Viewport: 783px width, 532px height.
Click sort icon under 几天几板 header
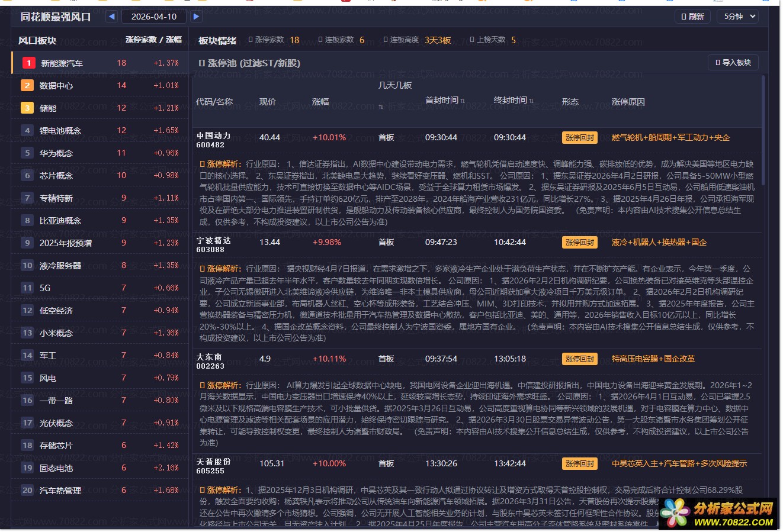381,107
